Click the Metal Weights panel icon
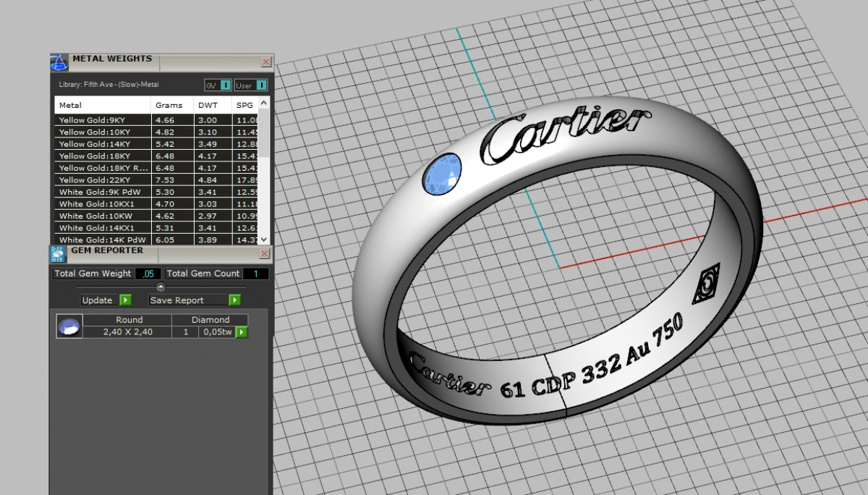 coord(59,62)
